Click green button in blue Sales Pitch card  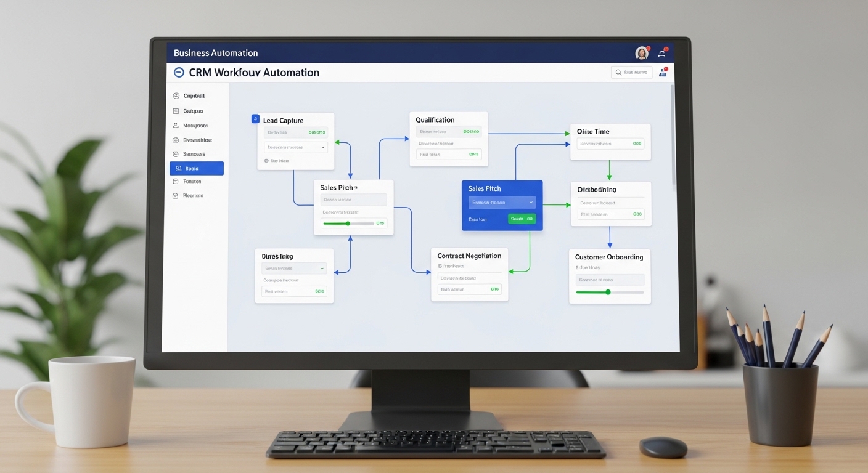(522, 219)
